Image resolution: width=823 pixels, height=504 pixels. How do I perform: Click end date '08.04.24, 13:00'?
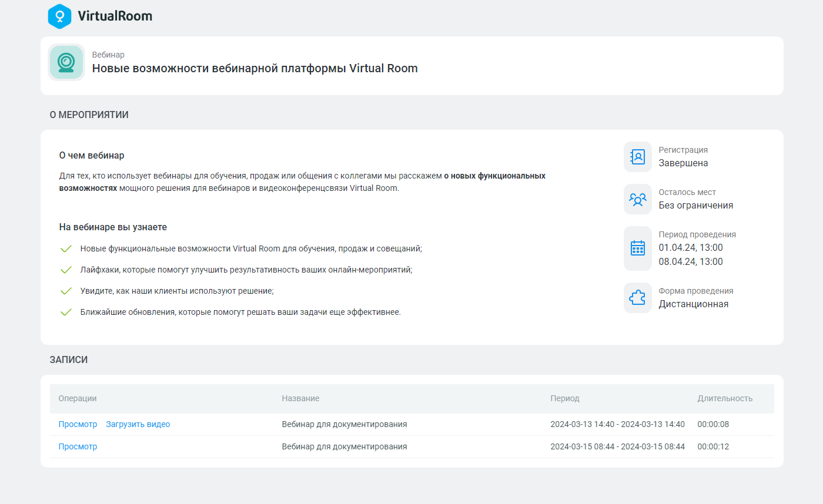click(691, 262)
